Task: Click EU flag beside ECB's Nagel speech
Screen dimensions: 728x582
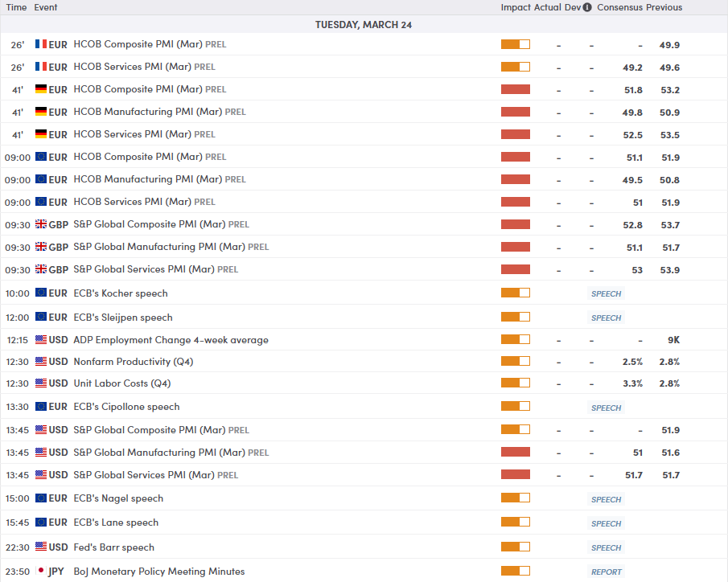Action: point(41,498)
